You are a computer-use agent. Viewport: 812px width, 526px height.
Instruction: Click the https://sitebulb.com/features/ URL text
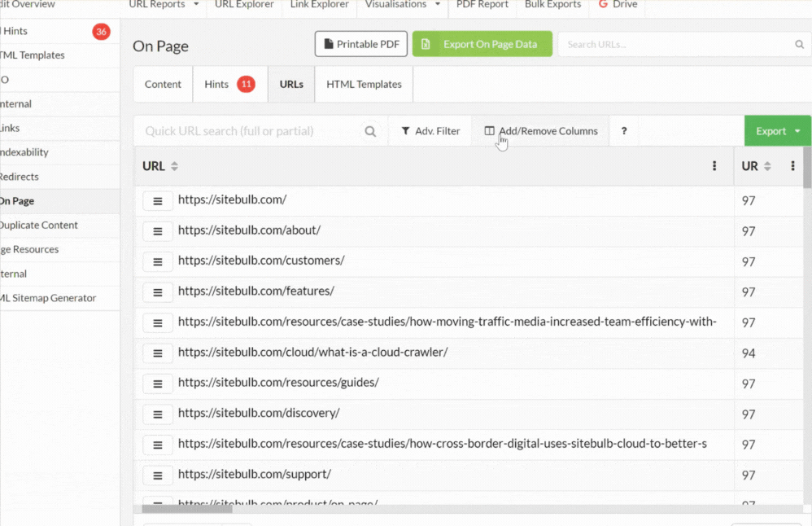[255, 291]
